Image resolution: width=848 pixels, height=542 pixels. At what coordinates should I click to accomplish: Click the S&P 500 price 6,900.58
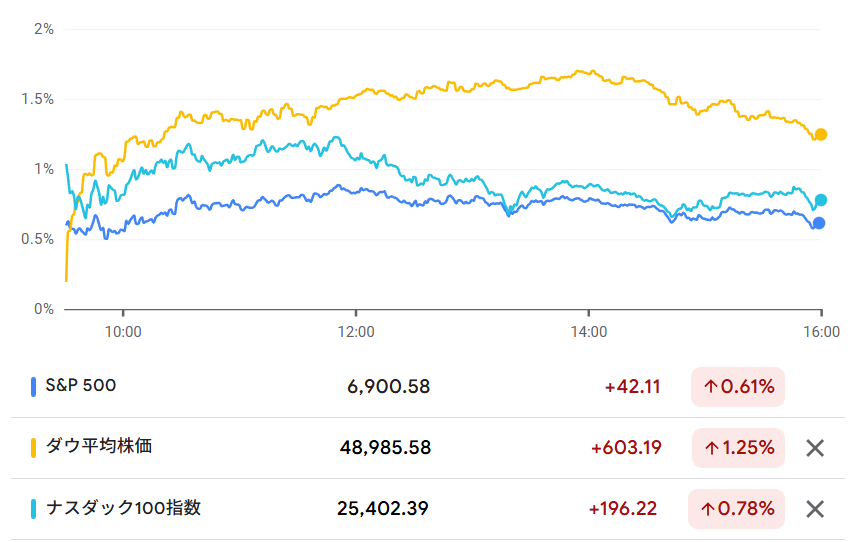point(385,387)
